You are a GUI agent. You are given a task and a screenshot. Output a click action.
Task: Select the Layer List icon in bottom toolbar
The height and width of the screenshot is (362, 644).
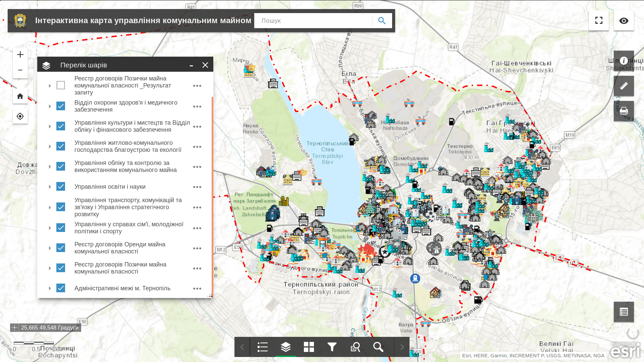pyautogui.click(x=285, y=347)
